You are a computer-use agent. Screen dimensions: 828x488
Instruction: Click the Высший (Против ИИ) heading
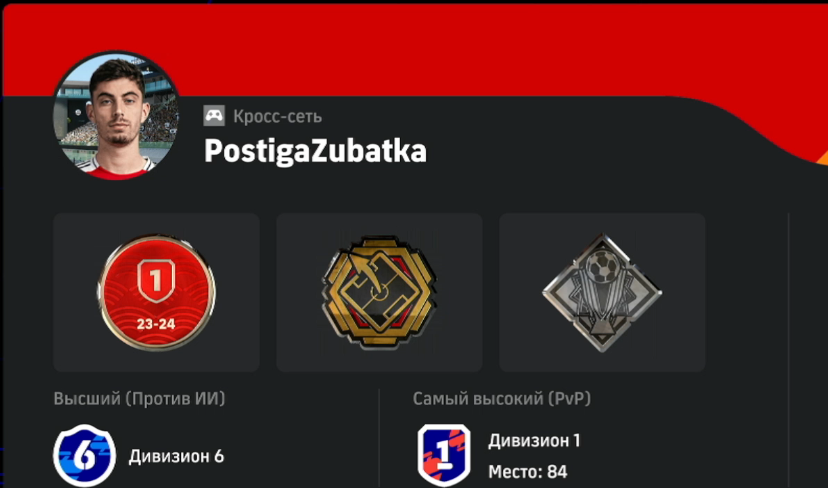point(139,398)
